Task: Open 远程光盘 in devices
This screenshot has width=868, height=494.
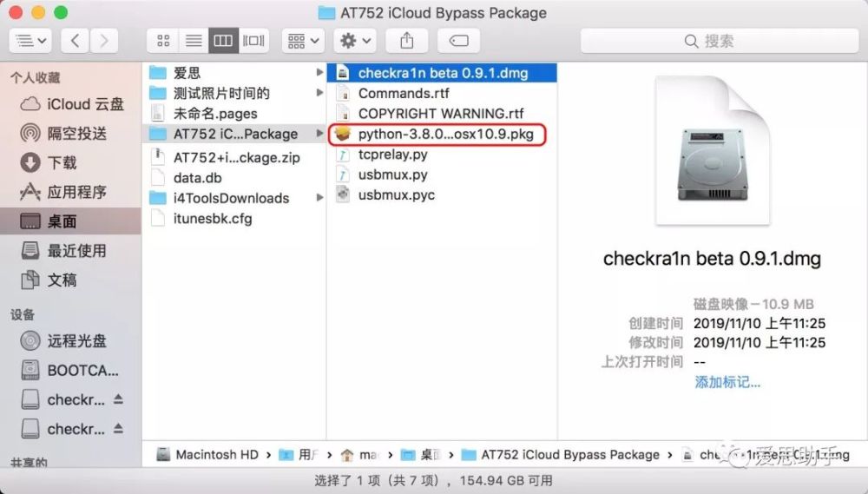Action: pos(71,340)
